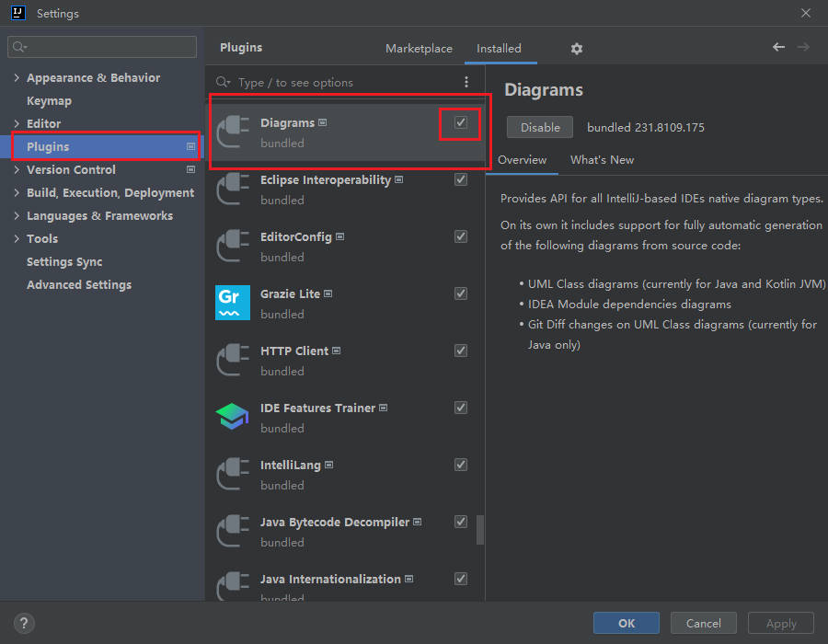Click the plugin list vertical scrollbar

480,529
